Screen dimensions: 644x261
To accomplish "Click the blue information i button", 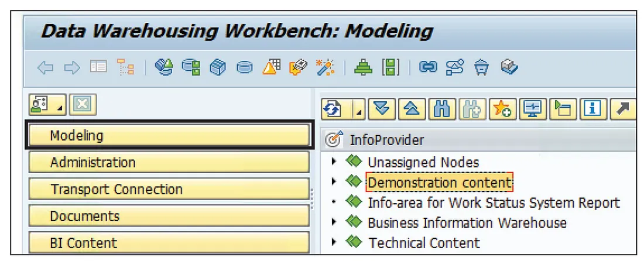I will (592, 109).
